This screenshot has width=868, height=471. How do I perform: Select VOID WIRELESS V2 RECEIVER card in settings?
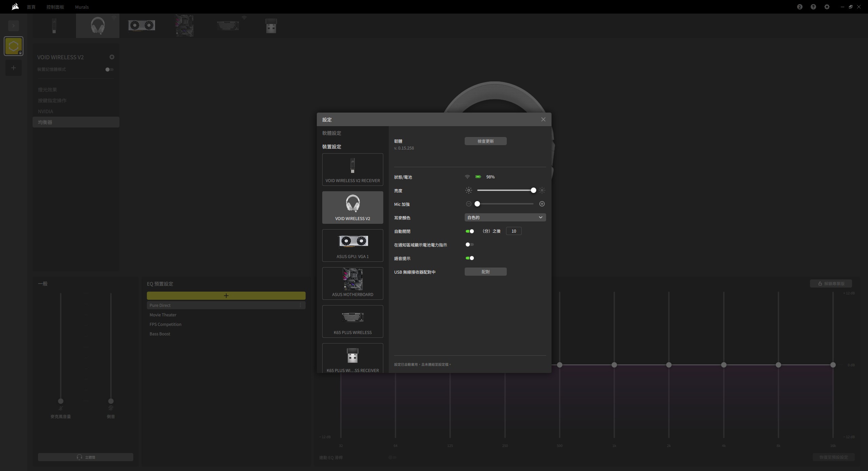[352, 170]
